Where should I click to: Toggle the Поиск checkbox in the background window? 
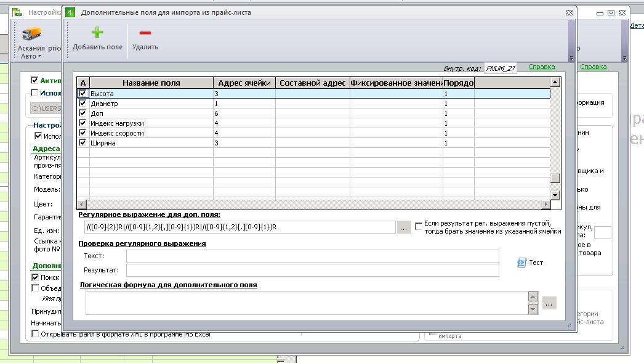pos(35,277)
